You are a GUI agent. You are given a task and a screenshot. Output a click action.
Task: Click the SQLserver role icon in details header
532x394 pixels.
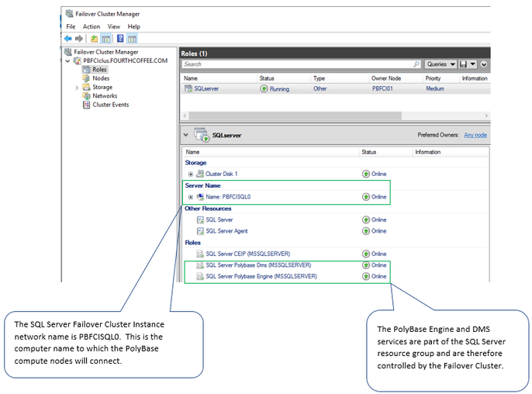click(202, 135)
